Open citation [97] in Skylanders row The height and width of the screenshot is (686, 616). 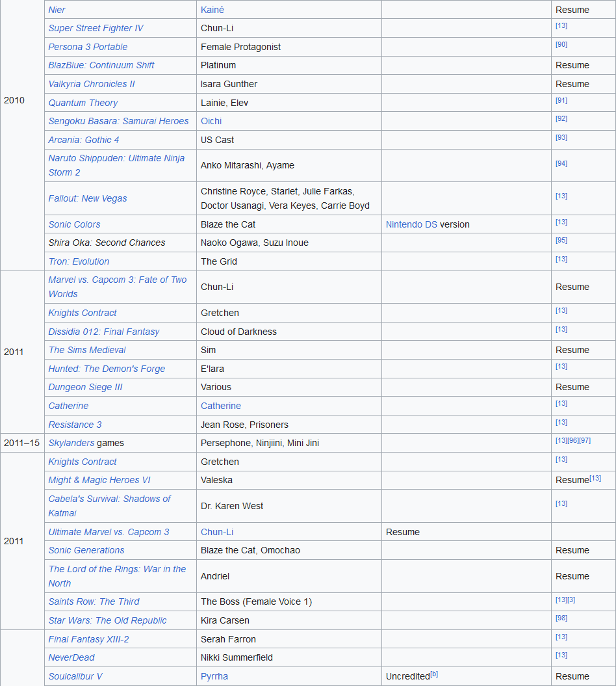(585, 441)
